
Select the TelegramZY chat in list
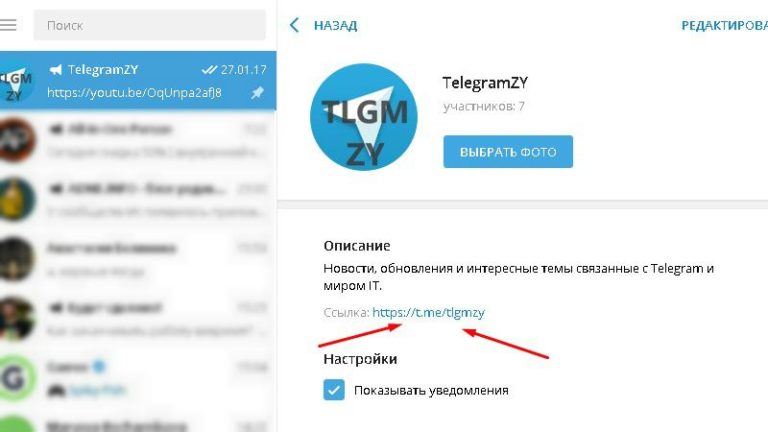click(x=138, y=81)
